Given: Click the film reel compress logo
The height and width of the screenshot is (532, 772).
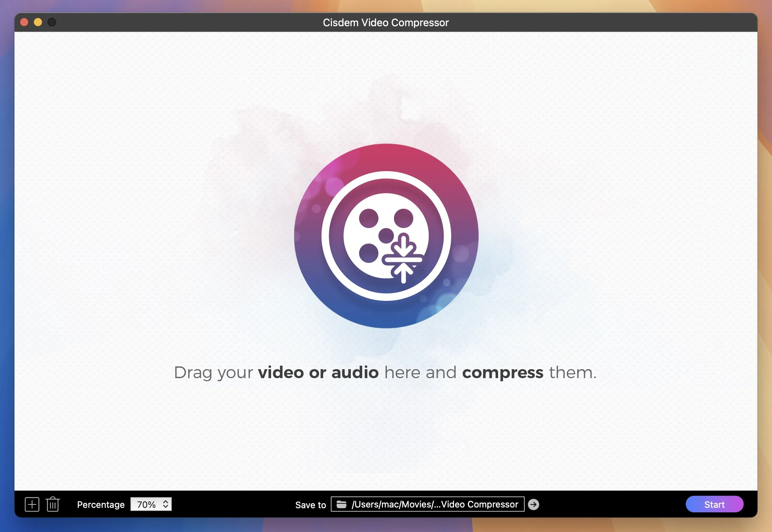Looking at the screenshot, I should (x=386, y=236).
